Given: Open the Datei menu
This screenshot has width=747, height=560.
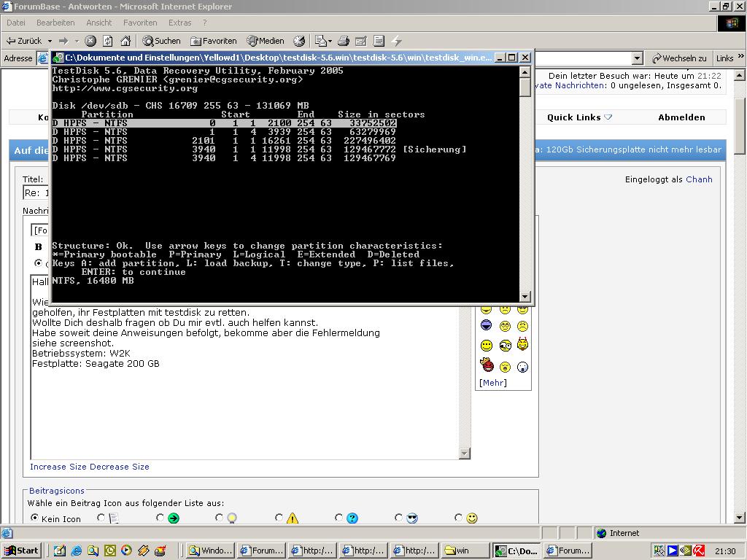Looking at the screenshot, I should tap(16, 23).
